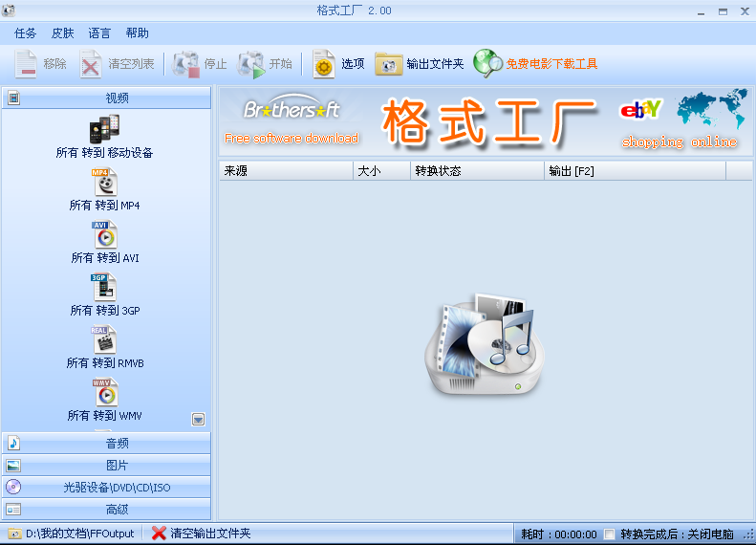Click the 移除 (Remove) toolbar icon
Screen dimensions: 756x545
[x=26, y=64]
